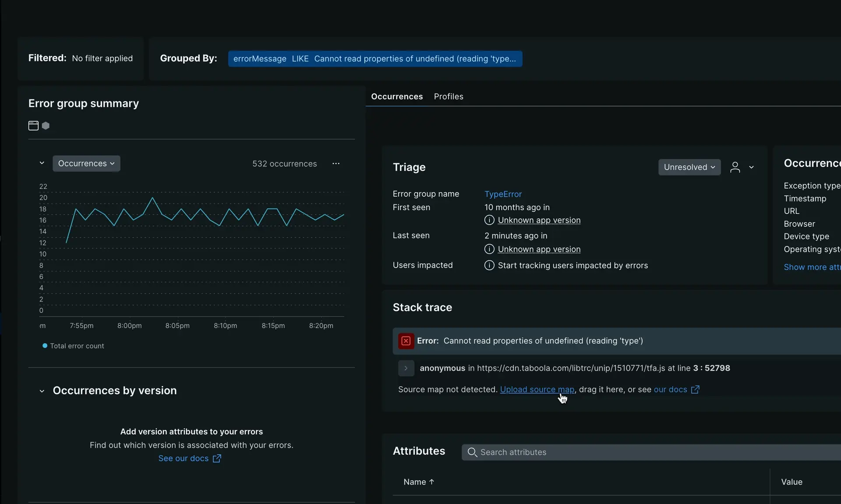Collapse the occurrences chart section chevron

point(42,163)
